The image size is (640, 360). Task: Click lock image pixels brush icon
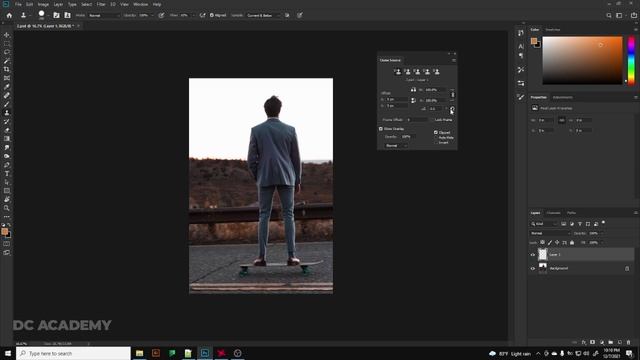(x=550, y=242)
